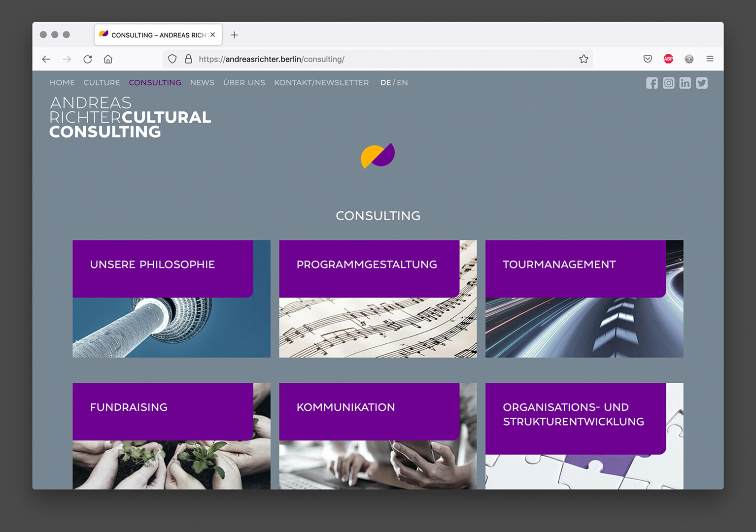Open the Adblock Plus extension icon

(668, 59)
